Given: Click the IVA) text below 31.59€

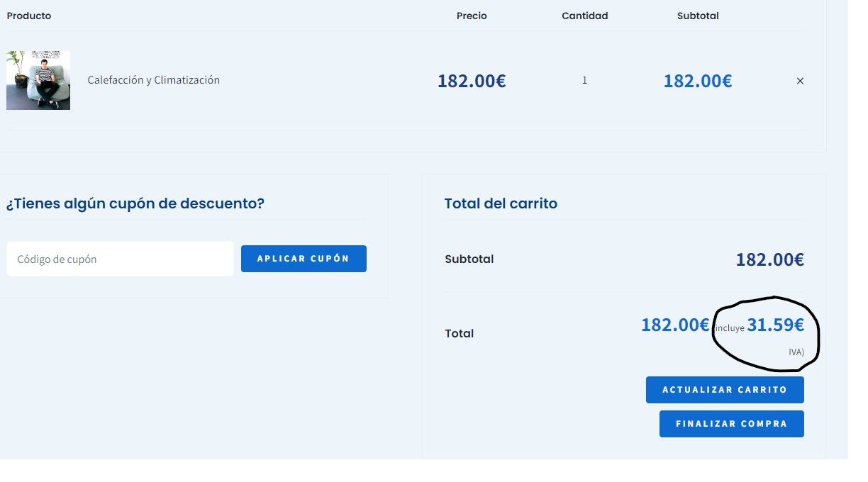Looking at the screenshot, I should [x=796, y=352].
